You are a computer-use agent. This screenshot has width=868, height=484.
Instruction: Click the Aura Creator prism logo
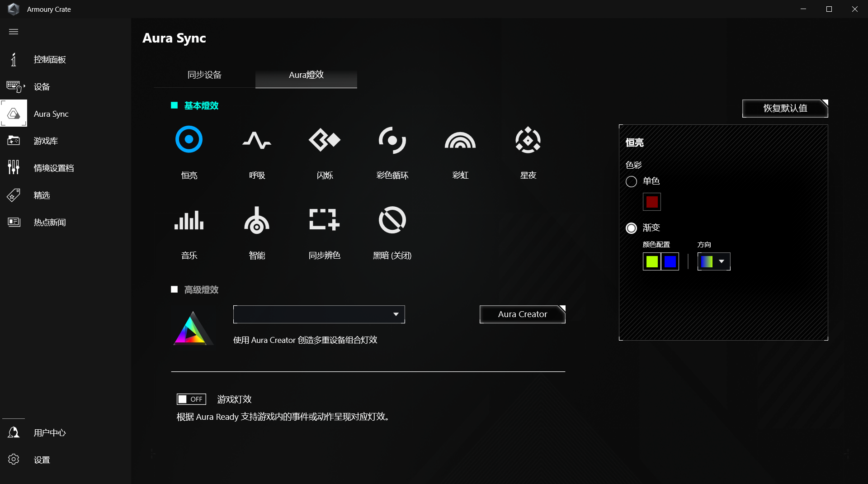(x=193, y=328)
